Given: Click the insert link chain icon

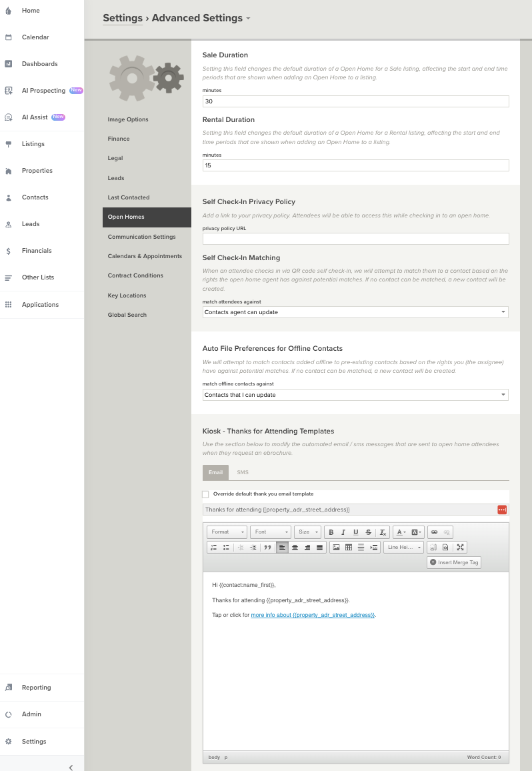Looking at the screenshot, I should (434, 532).
